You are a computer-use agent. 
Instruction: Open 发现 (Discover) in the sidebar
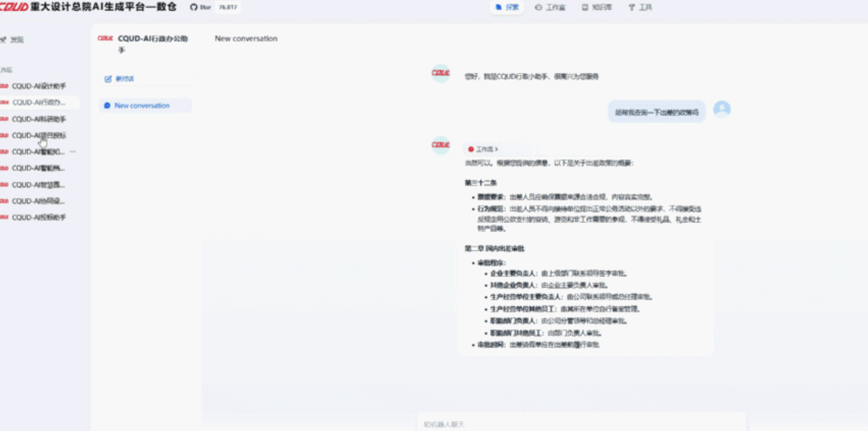pyautogui.click(x=13, y=40)
